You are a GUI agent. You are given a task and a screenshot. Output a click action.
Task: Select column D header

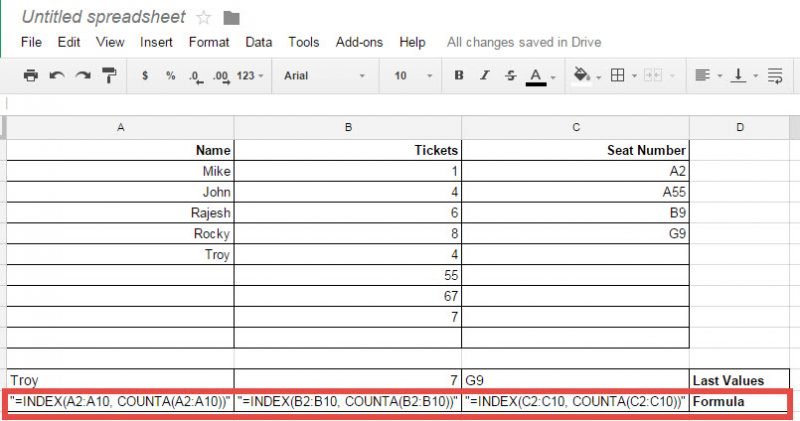point(740,127)
